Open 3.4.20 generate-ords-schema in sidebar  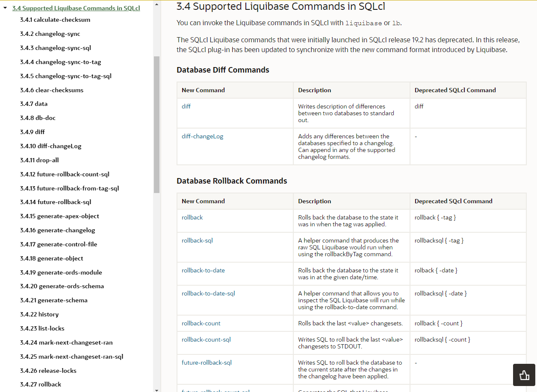62,286
